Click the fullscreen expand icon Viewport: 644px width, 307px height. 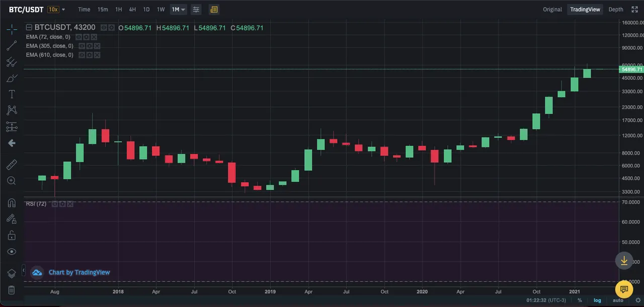click(634, 10)
